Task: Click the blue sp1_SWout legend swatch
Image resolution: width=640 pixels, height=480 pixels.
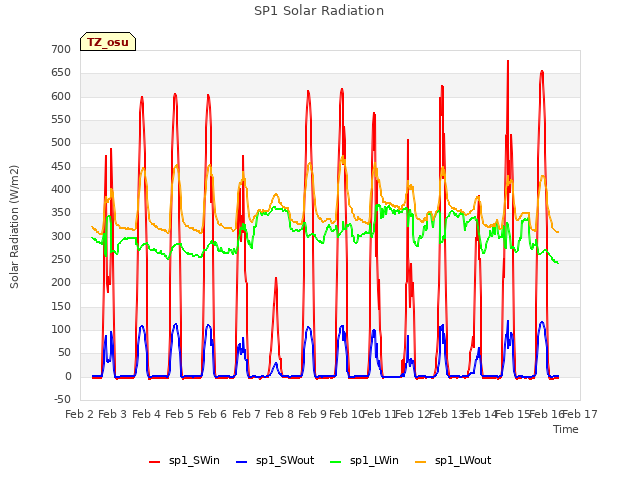Action: 242,462
